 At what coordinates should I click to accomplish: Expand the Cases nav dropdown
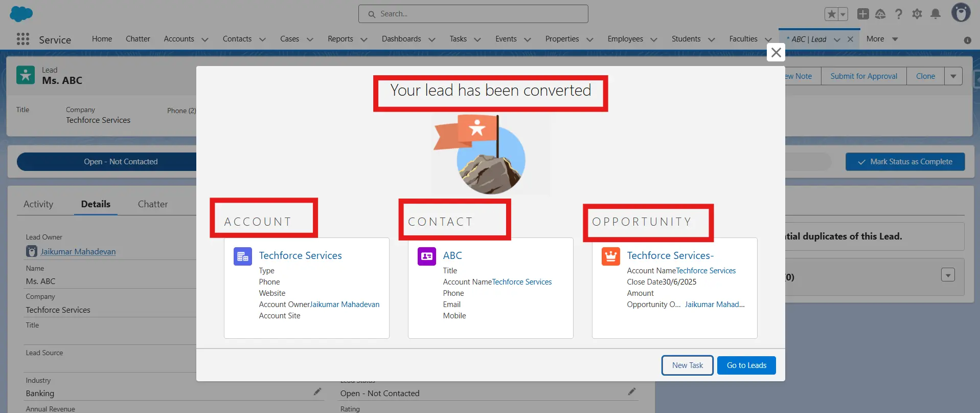(x=310, y=39)
